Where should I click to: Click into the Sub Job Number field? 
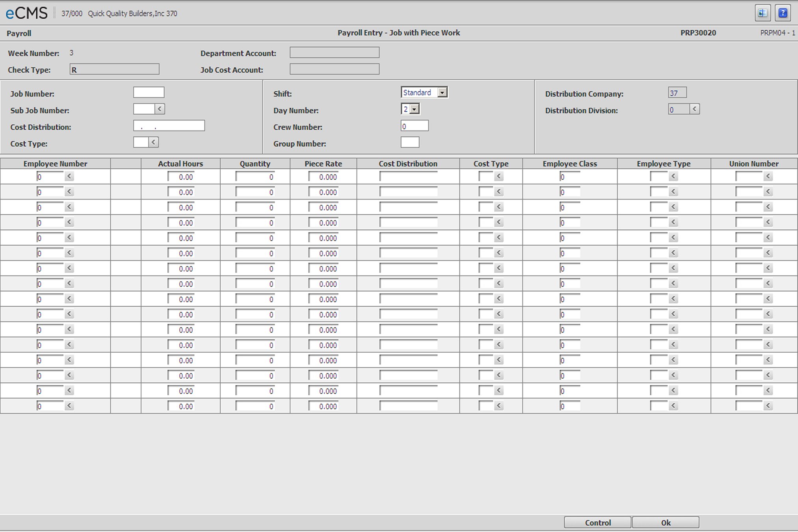coord(144,109)
